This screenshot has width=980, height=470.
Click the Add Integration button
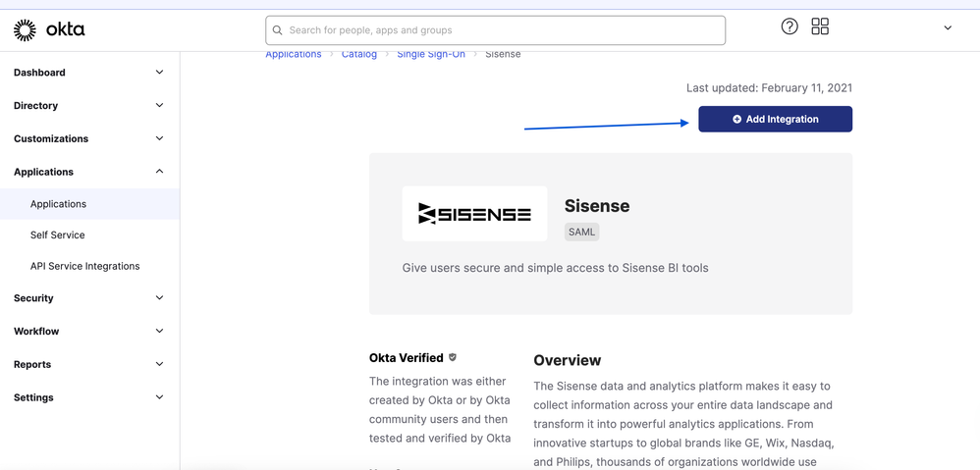coord(775,120)
